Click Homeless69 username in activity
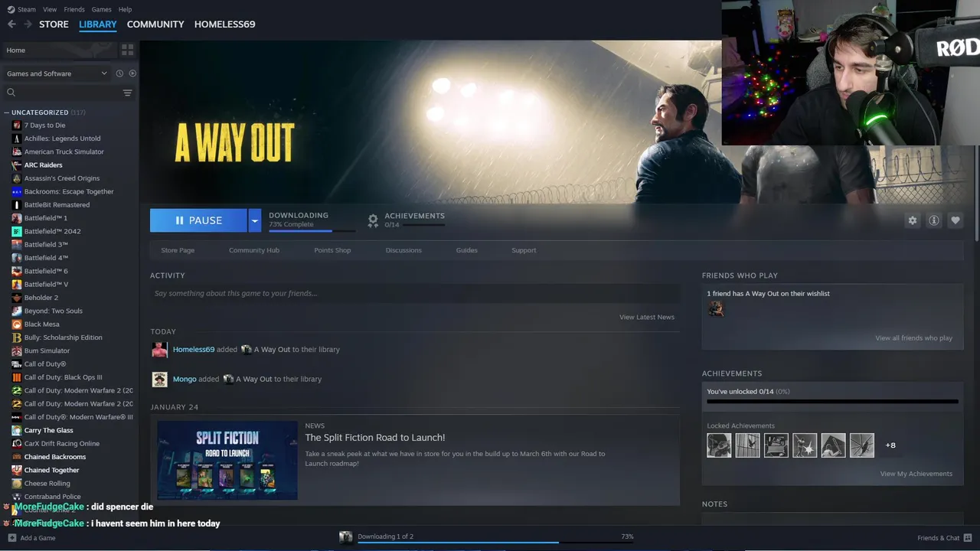Image resolution: width=980 pixels, height=551 pixels. pos(194,350)
